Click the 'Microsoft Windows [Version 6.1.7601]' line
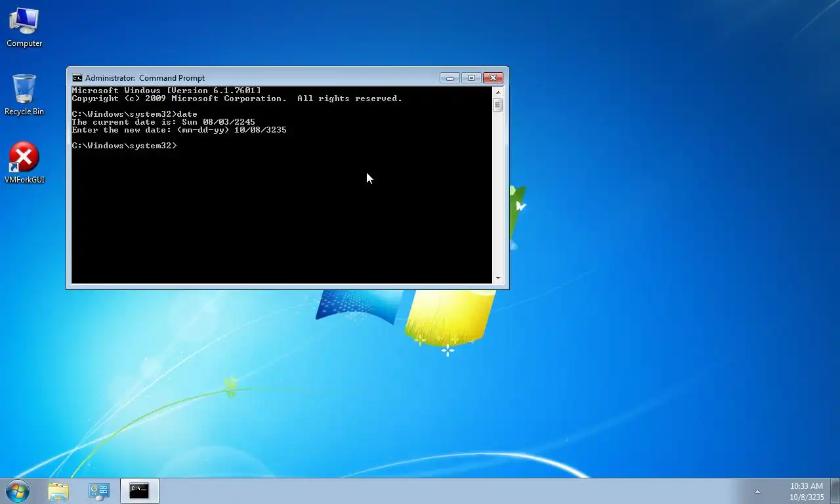The width and height of the screenshot is (840, 504). point(166,91)
